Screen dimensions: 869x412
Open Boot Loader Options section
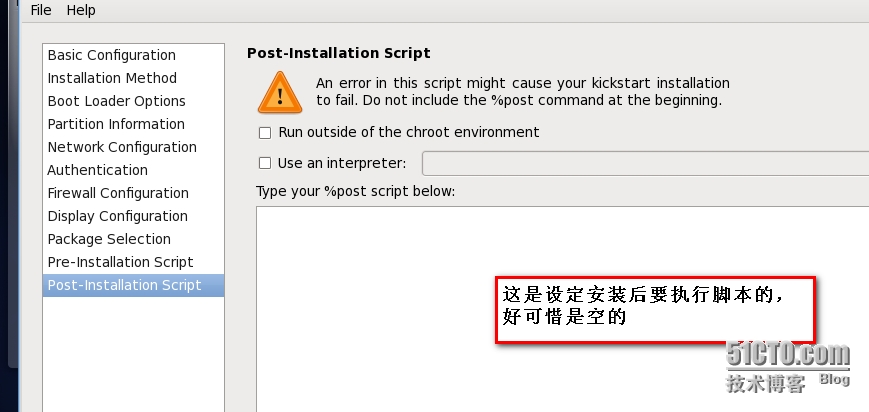tap(116, 101)
